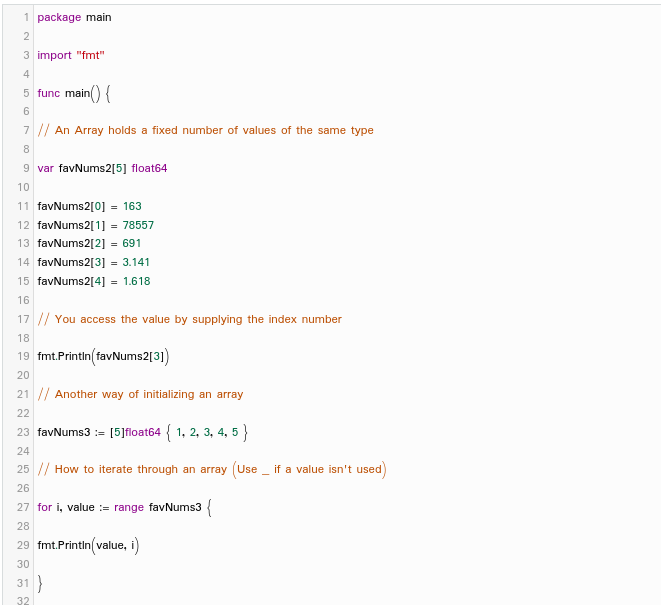661x605 pixels.
Task: Click the line favNums2[4] = 1.618
Action: pos(94,281)
